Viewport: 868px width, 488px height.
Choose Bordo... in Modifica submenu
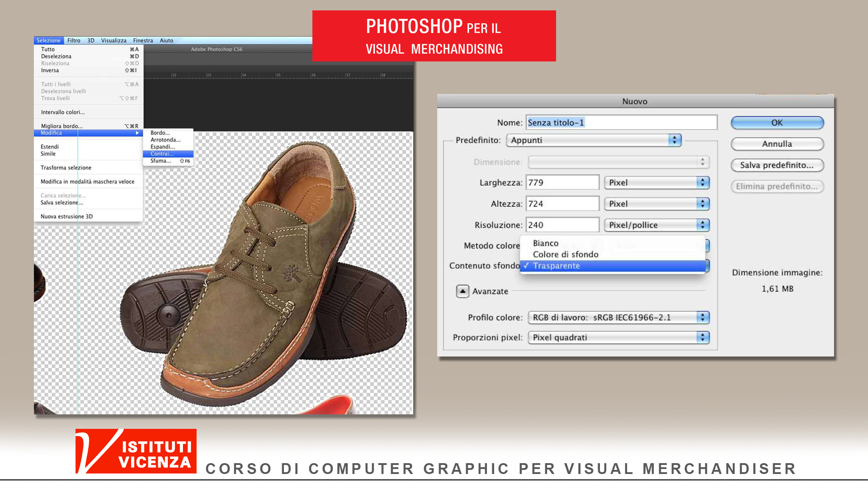(x=168, y=133)
